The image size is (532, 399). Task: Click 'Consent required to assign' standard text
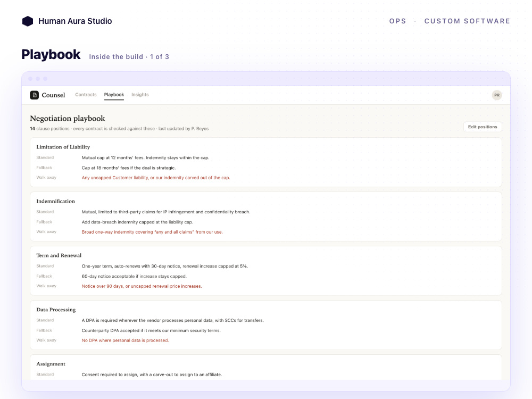(x=152, y=375)
